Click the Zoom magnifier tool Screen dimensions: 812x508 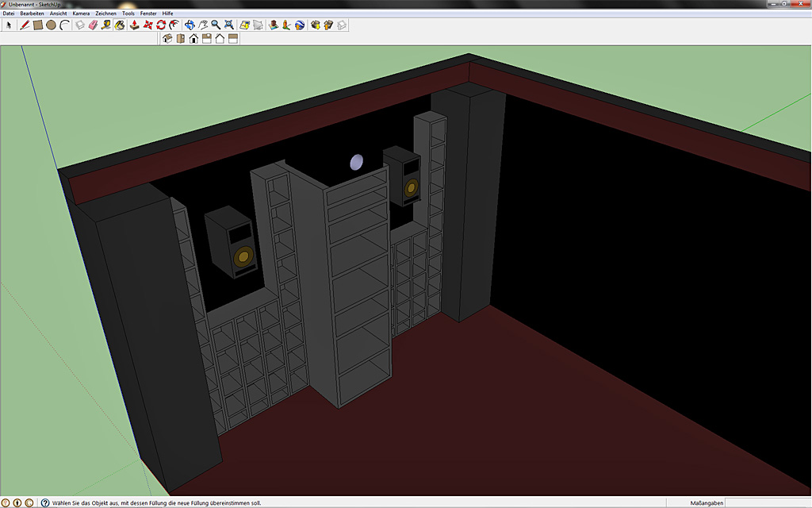216,25
